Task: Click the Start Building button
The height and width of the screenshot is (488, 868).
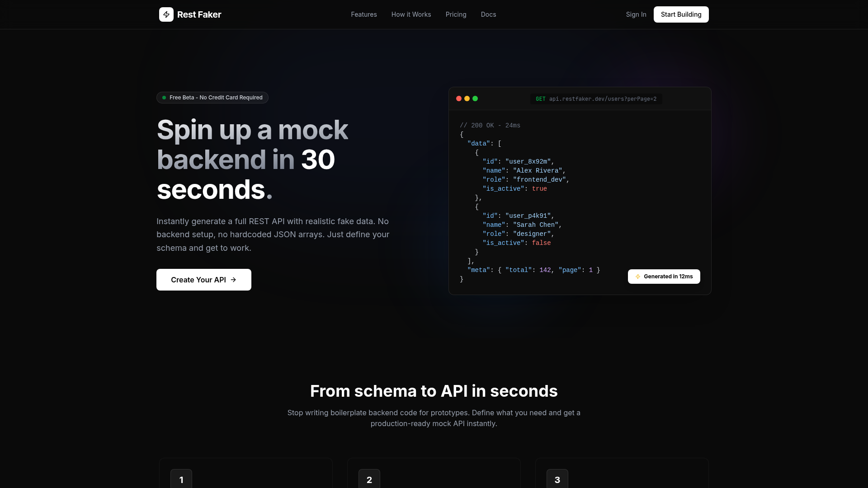Action: tap(681, 14)
